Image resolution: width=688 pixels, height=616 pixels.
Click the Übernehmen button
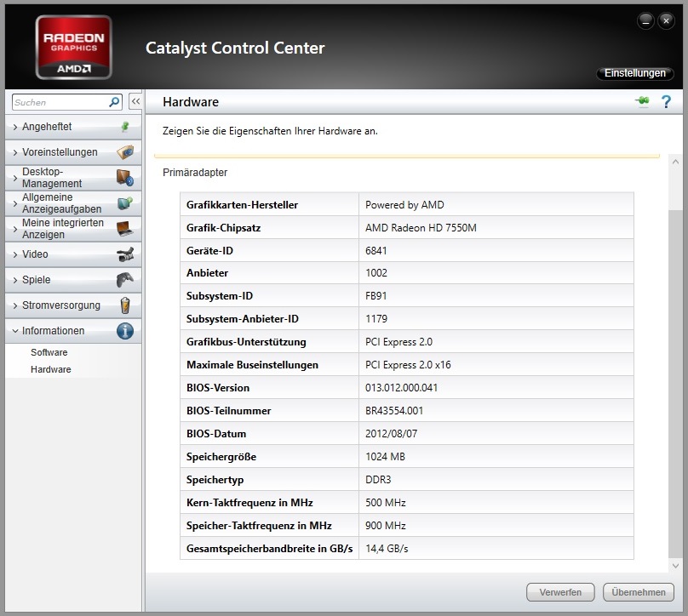click(639, 592)
